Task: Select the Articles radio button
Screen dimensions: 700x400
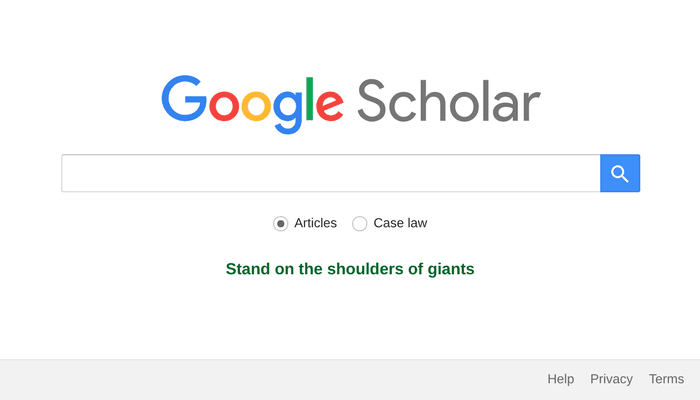Action: [x=281, y=224]
